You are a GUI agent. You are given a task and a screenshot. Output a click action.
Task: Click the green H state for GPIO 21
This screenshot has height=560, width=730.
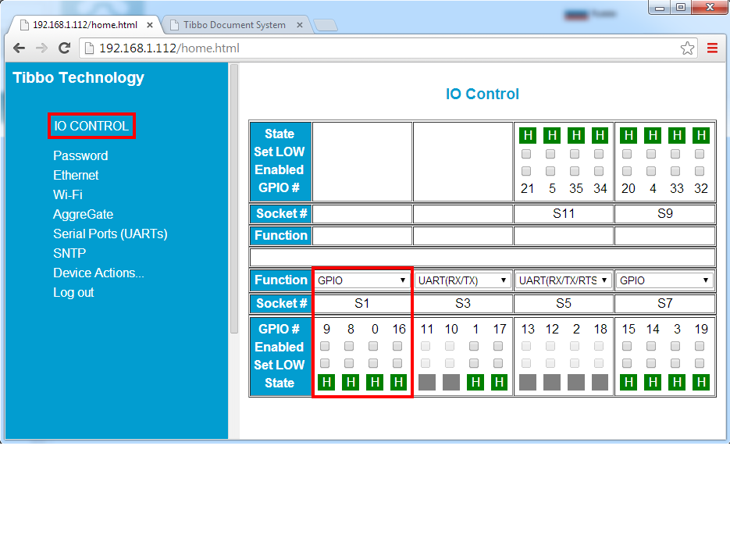tap(527, 135)
